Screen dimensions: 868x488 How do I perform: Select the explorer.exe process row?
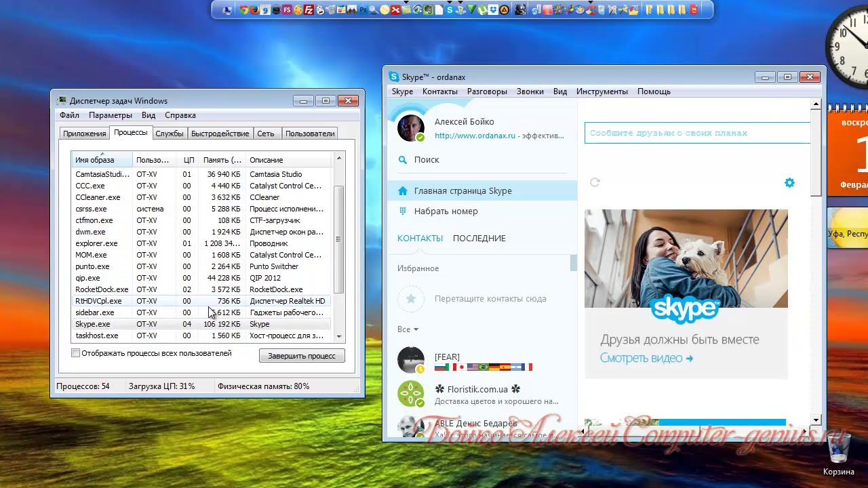tap(201, 243)
